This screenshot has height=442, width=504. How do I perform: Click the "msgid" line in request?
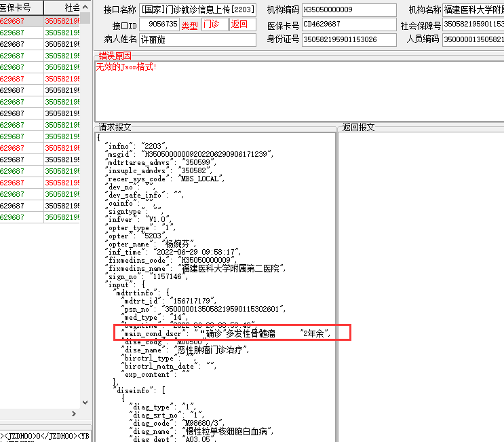point(189,154)
